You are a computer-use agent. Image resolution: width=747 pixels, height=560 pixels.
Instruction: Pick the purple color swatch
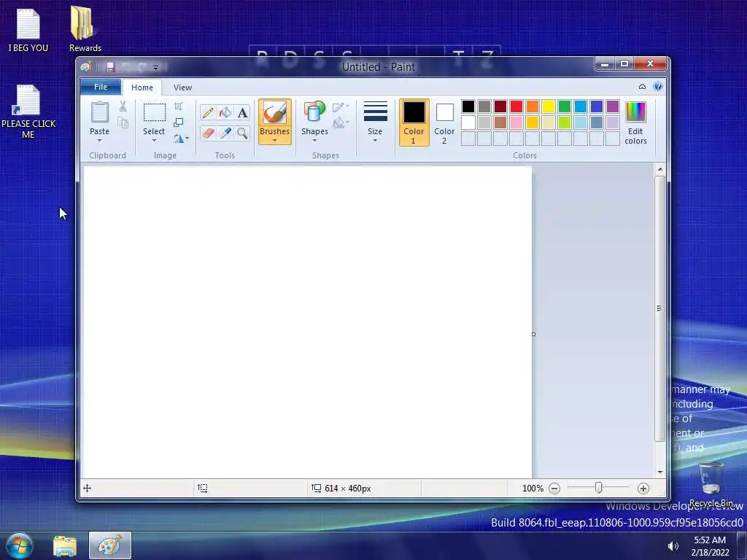pos(613,106)
